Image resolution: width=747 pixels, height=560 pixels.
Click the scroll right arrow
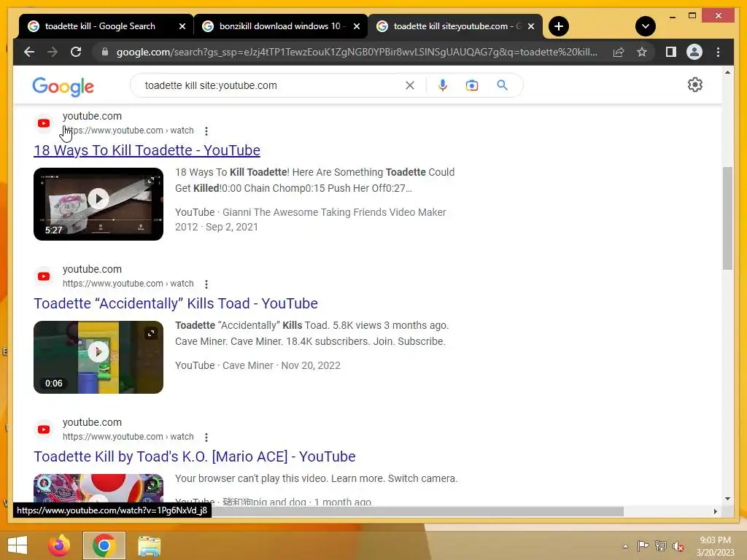[715, 511]
